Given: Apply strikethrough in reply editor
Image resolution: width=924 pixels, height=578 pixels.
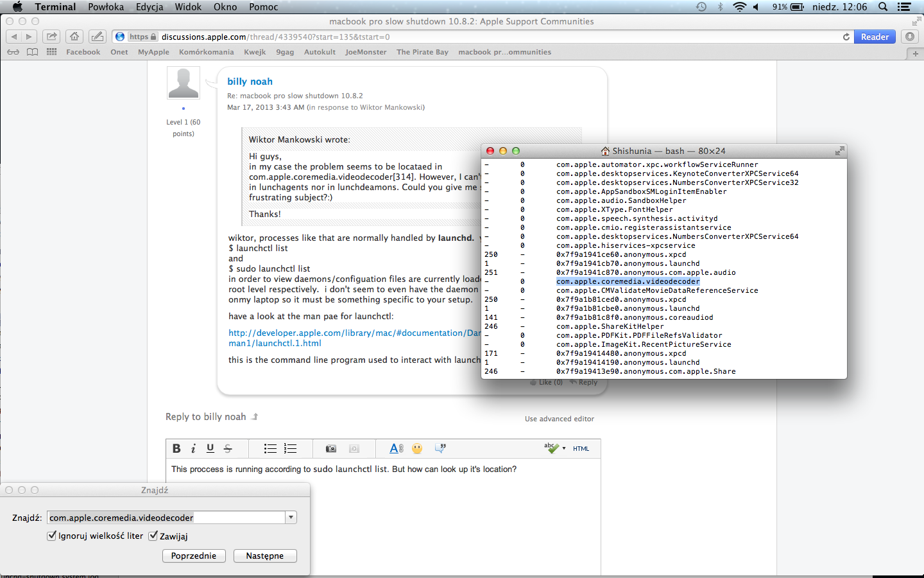Looking at the screenshot, I should point(228,448).
